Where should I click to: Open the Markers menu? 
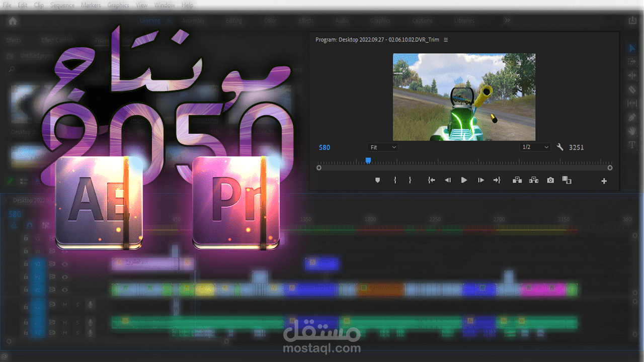click(91, 5)
